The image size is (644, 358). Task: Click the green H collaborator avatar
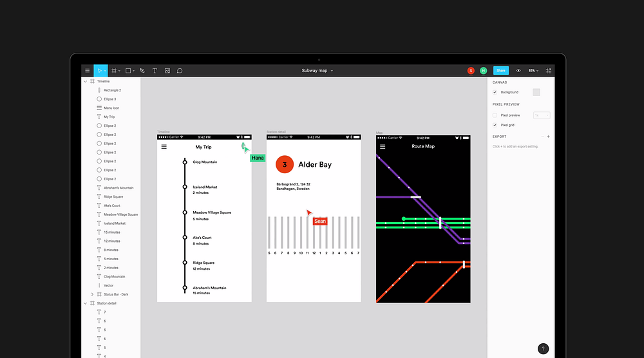pyautogui.click(x=484, y=71)
